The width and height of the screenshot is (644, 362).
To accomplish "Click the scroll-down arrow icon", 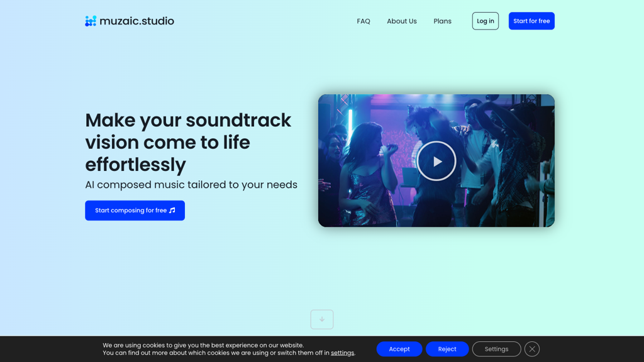I will [321, 319].
